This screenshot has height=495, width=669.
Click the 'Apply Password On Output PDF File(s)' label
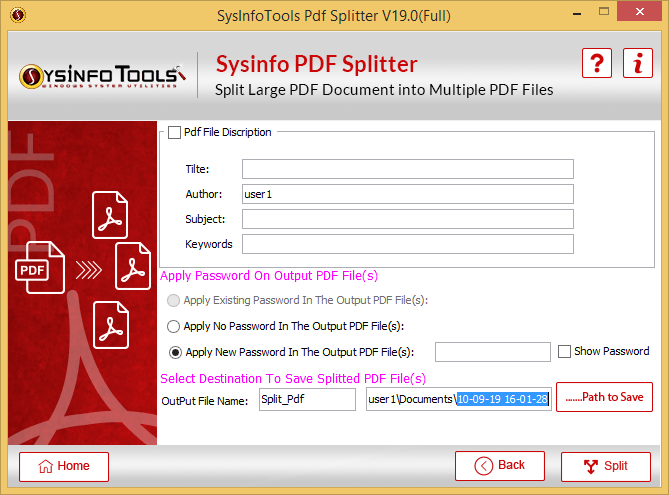pyautogui.click(x=269, y=276)
